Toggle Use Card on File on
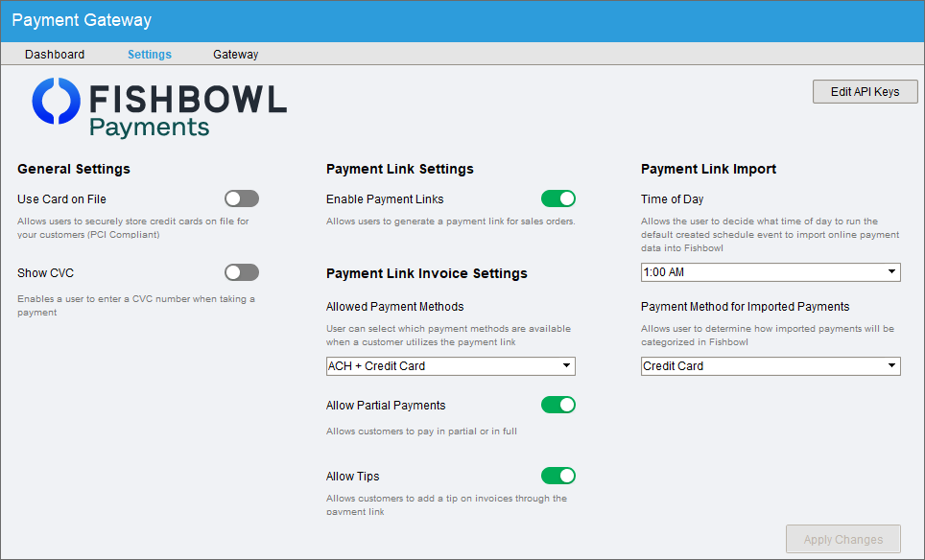The image size is (925, 560). (241, 198)
